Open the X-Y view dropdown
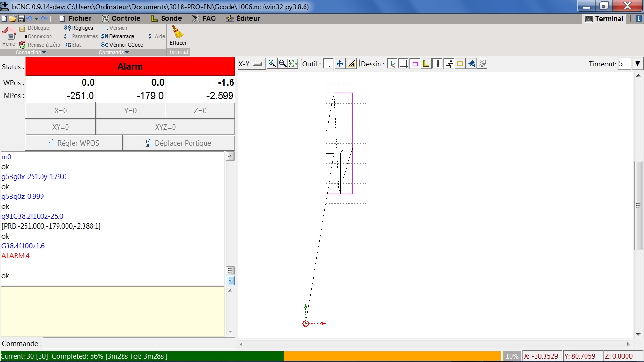This screenshot has height=362, width=644. coord(251,64)
